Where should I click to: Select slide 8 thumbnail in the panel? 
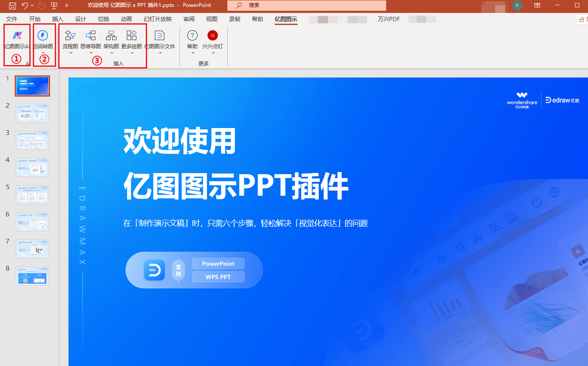(32, 275)
